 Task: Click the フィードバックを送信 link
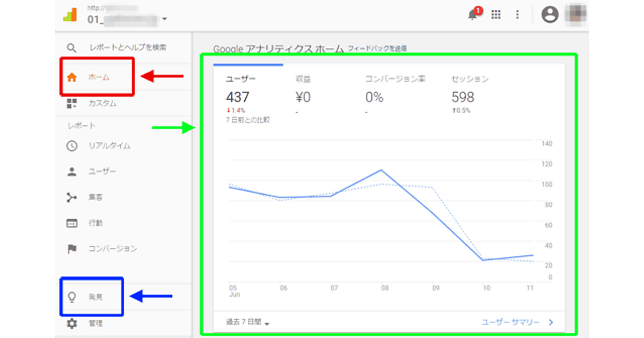pyautogui.click(x=377, y=48)
